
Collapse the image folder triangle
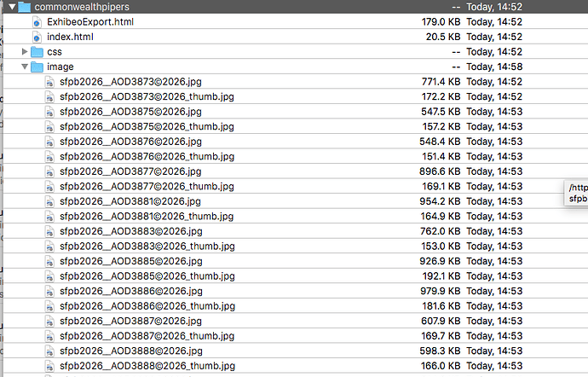(25, 67)
